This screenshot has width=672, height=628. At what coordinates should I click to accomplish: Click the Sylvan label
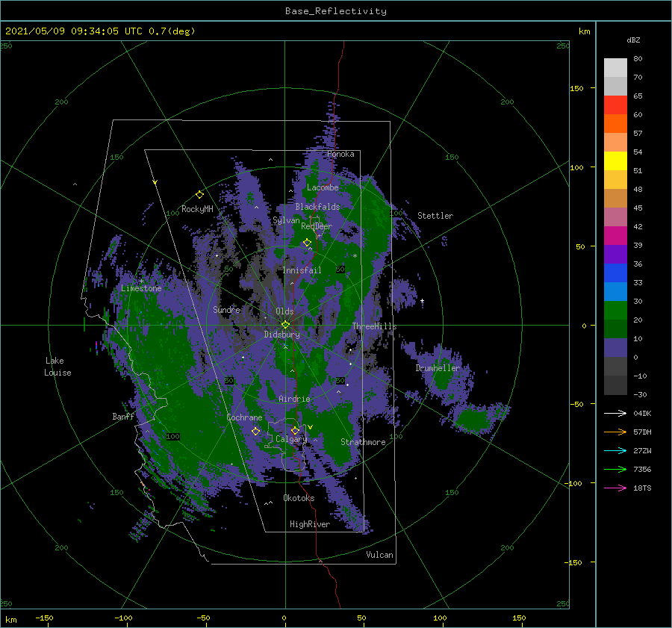pyautogui.click(x=286, y=220)
